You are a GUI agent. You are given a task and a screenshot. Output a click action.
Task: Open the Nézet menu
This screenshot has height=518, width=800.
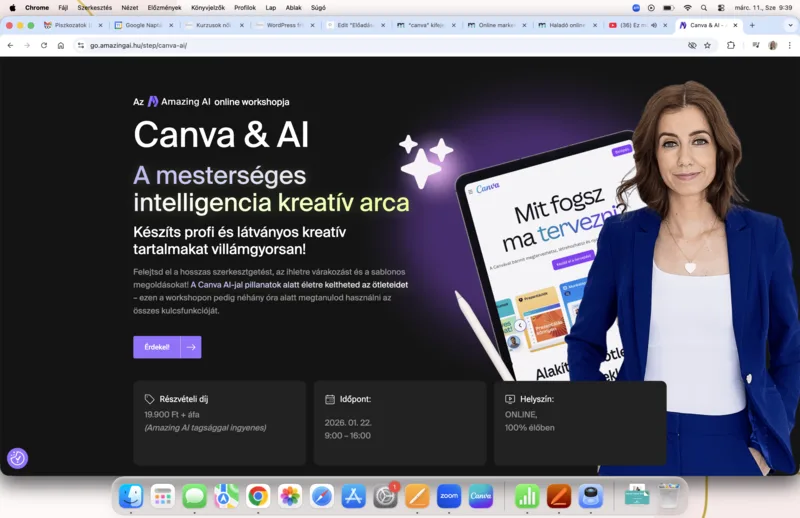pyautogui.click(x=130, y=8)
